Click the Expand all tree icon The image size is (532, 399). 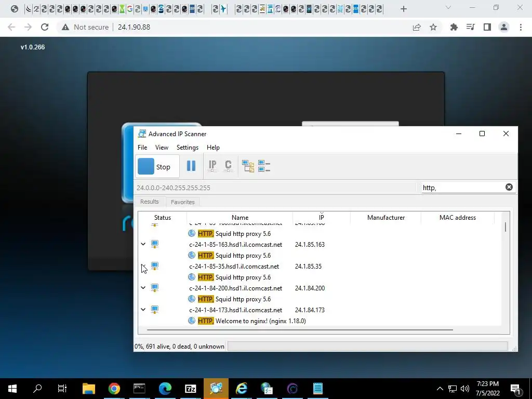[248, 166]
